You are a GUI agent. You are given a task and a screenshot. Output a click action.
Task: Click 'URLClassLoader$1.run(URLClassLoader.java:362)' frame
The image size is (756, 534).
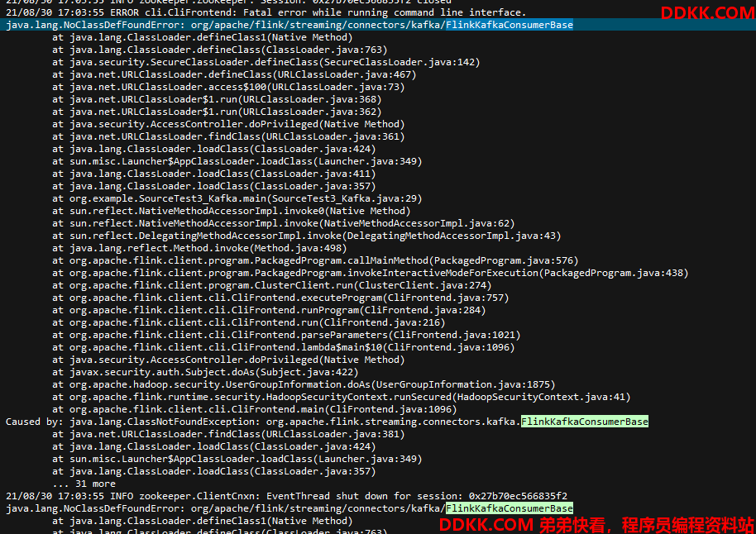coord(217,112)
